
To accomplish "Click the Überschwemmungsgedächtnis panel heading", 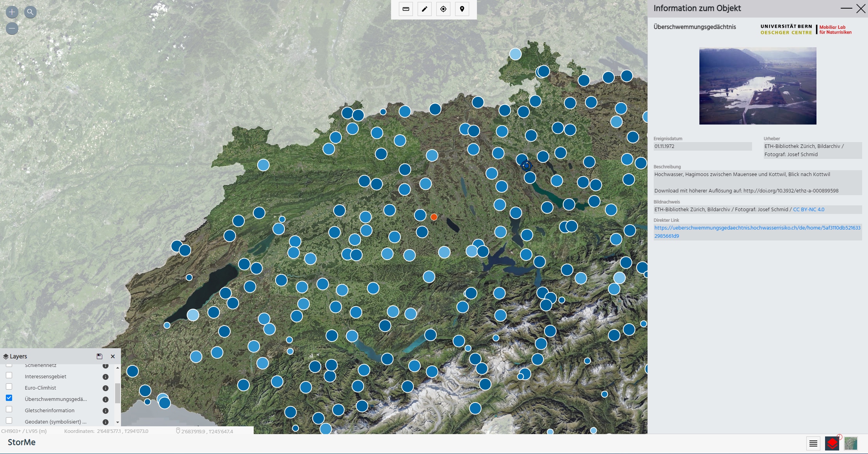I will tap(695, 27).
